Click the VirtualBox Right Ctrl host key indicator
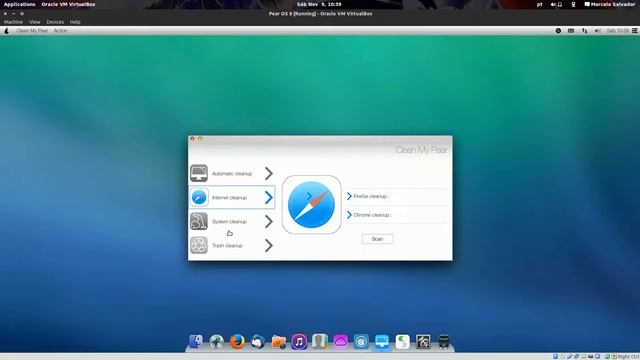Image resolution: width=640 pixels, height=360 pixels. [628, 357]
